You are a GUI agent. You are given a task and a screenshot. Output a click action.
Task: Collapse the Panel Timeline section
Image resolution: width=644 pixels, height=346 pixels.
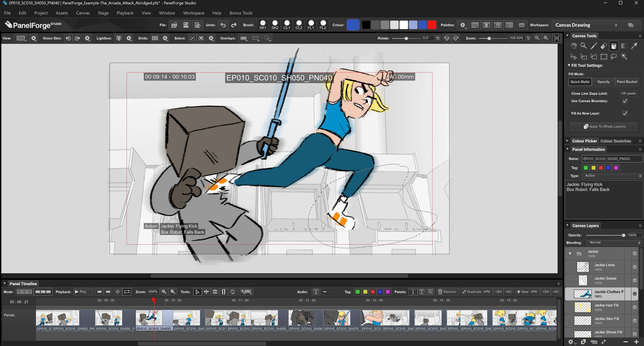point(5,284)
